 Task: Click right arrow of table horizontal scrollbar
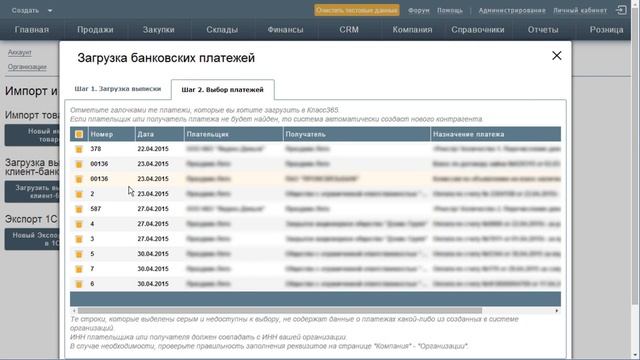(x=557, y=311)
